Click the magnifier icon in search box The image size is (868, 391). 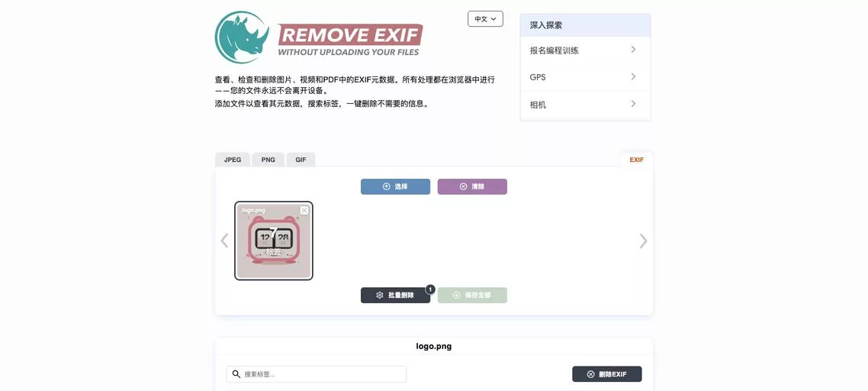pos(236,374)
